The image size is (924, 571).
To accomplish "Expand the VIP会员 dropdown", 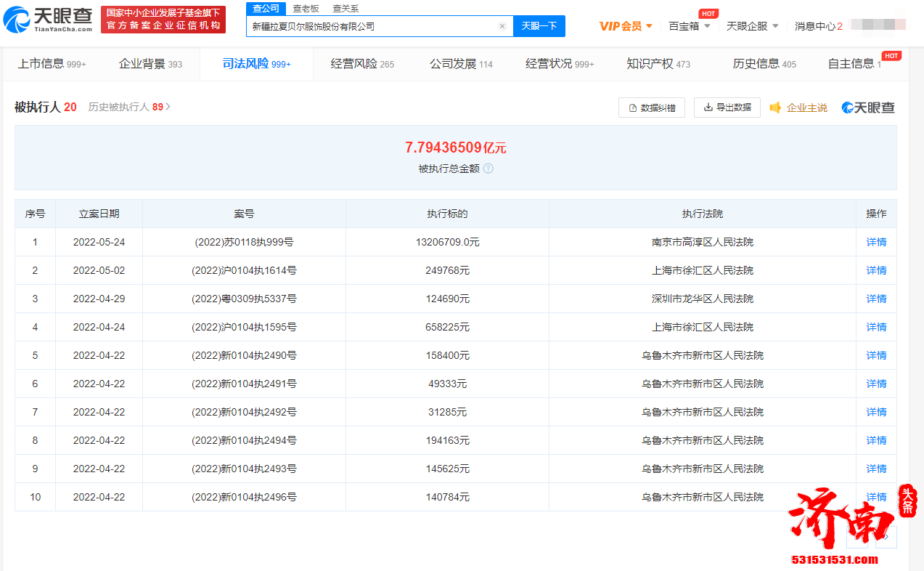I will point(625,26).
